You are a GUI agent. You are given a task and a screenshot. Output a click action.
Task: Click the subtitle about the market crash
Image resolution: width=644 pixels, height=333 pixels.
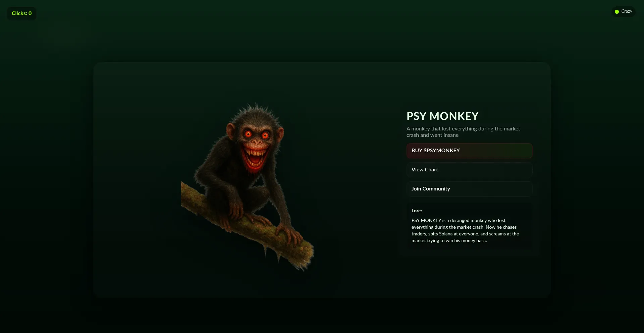463,132
